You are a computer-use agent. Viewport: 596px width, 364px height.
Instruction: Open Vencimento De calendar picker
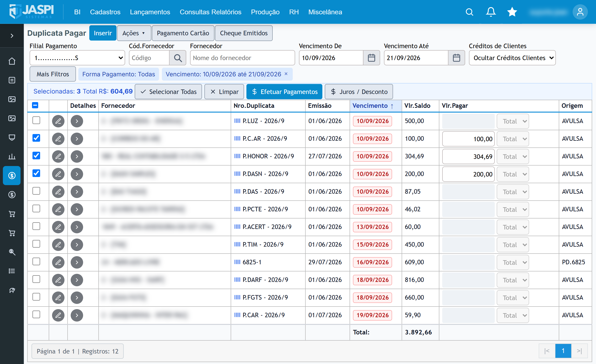click(371, 58)
